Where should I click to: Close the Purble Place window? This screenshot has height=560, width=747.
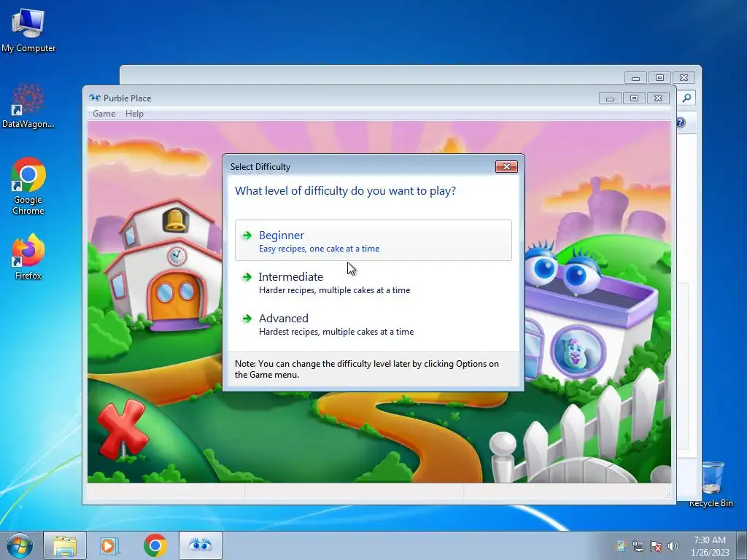coord(658,98)
